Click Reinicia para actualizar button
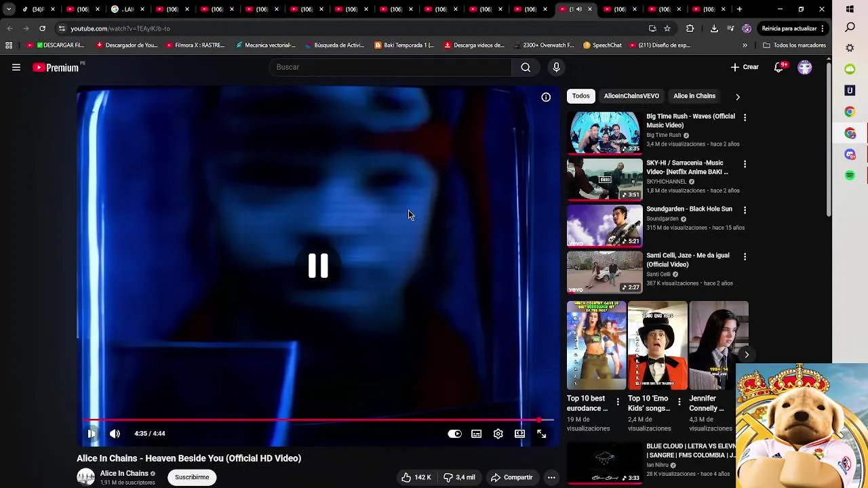Image resolution: width=868 pixels, height=488 pixels. (793, 28)
